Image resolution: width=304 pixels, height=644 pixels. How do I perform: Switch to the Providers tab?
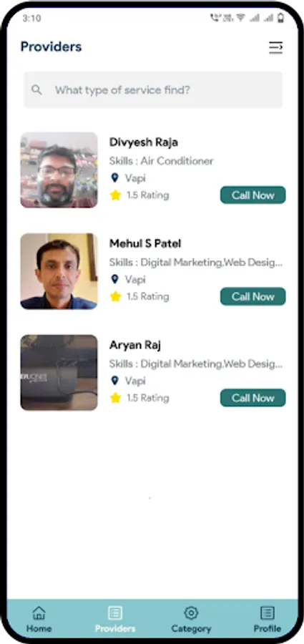point(115,620)
